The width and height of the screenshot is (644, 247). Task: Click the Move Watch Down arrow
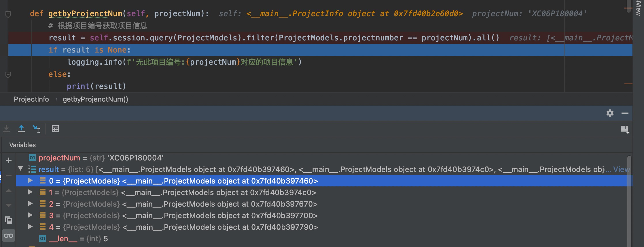pyautogui.click(x=9, y=205)
